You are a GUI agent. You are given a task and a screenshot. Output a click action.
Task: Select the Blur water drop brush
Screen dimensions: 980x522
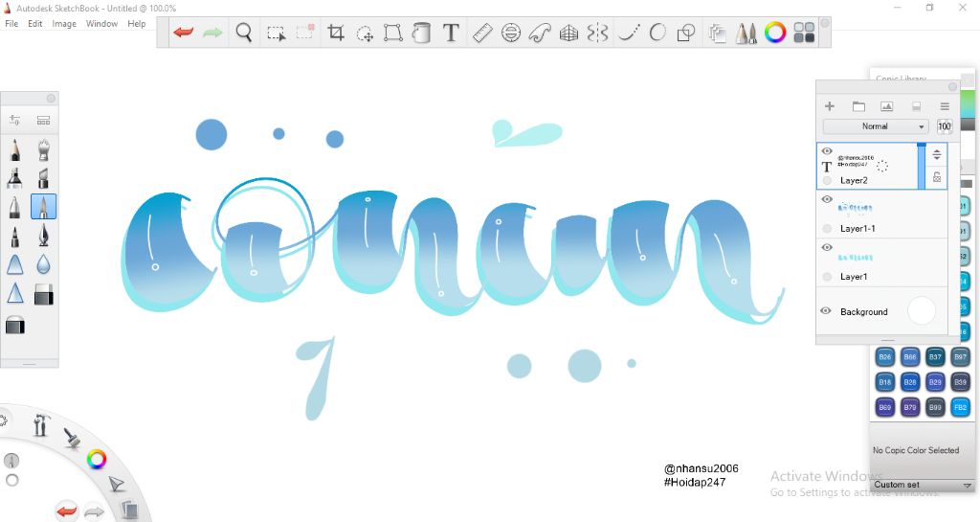click(x=43, y=265)
